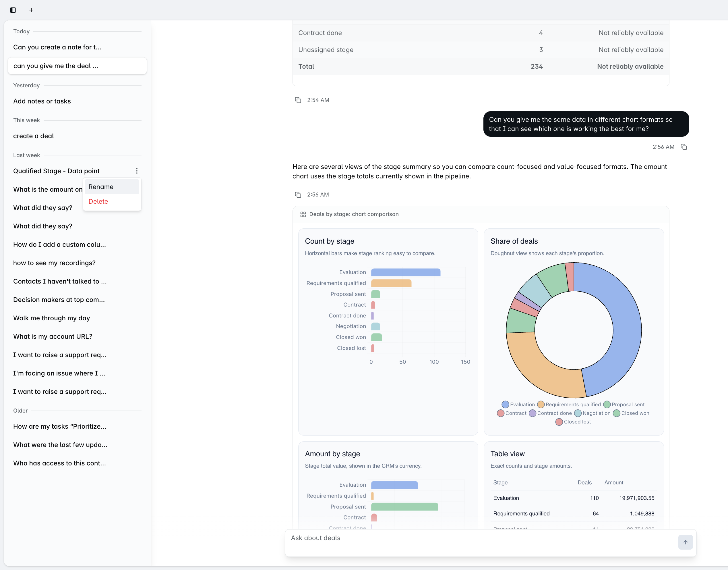Open the 'create a deal' chat

coord(77,136)
